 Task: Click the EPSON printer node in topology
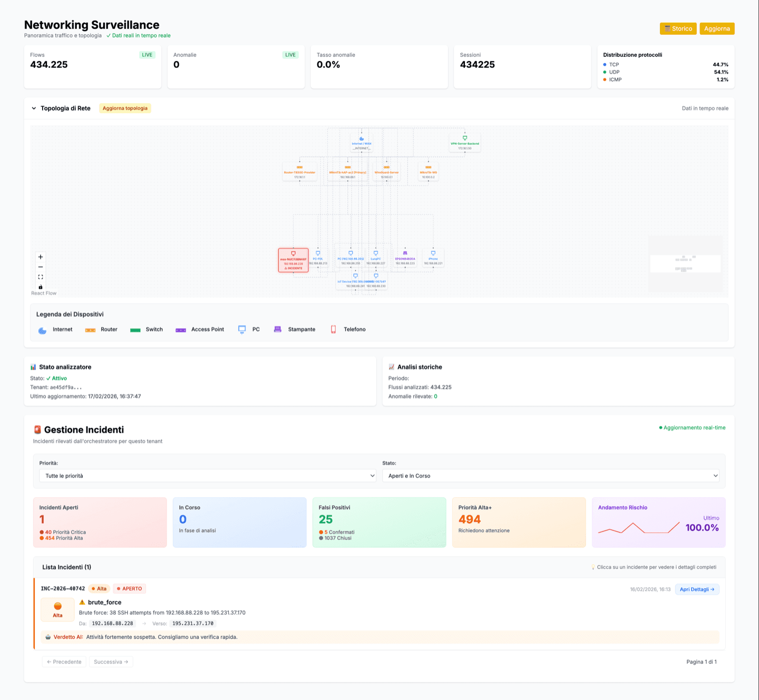click(x=405, y=258)
